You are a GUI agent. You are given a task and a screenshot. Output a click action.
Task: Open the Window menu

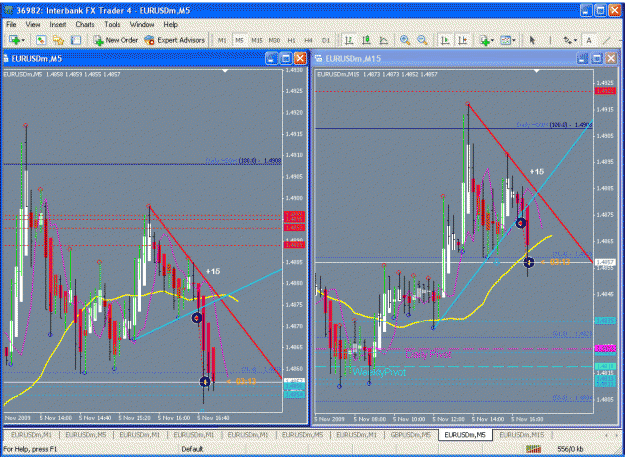coord(142,25)
